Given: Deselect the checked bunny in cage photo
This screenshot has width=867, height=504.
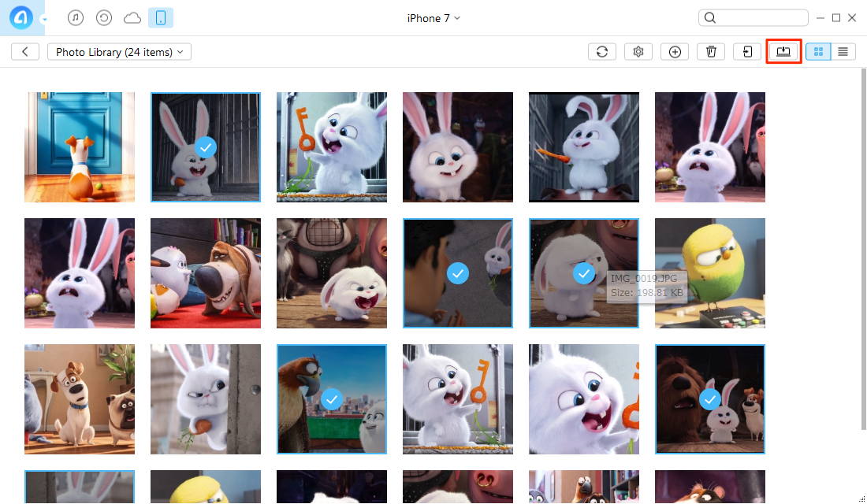Looking at the screenshot, I should coord(206,147).
